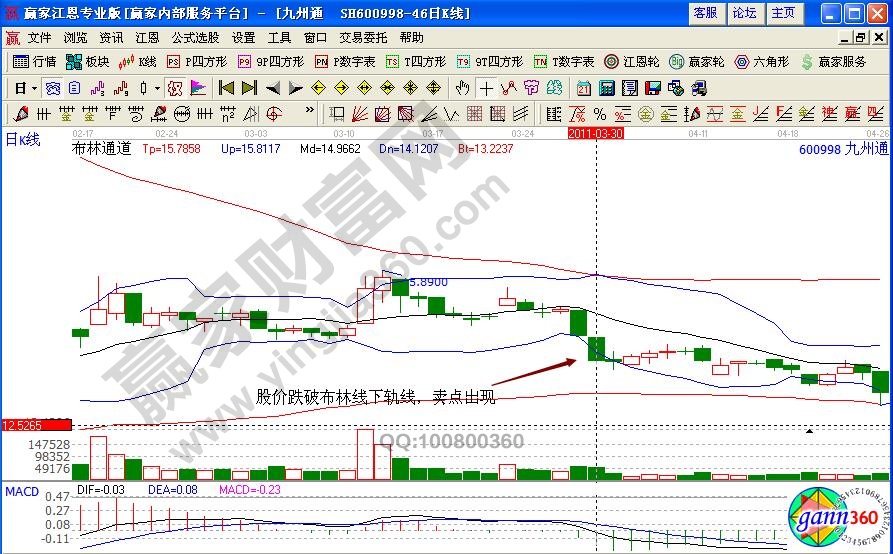The image size is (893, 554).
Task: Open the calculator icon in toolbar
Action: tap(607, 88)
